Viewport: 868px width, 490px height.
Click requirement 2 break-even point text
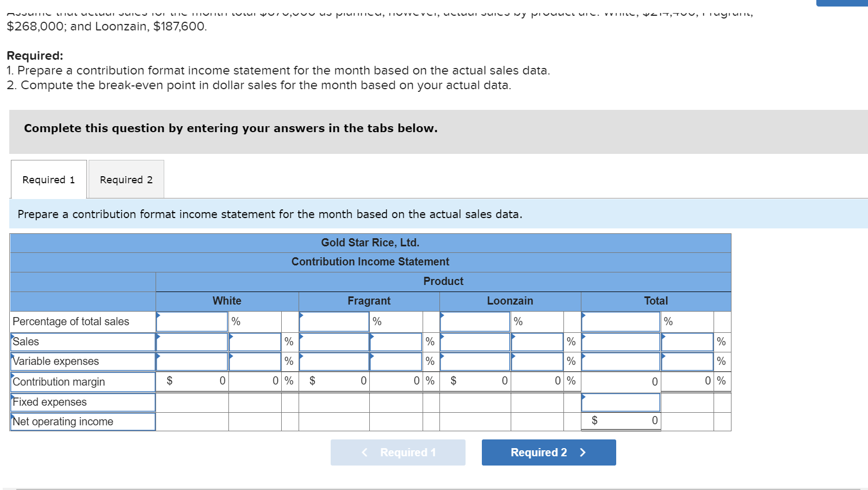click(259, 85)
